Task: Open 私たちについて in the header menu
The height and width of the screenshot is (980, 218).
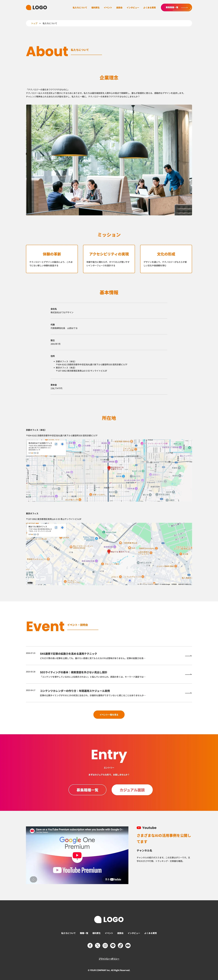Action: [x=80, y=8]
